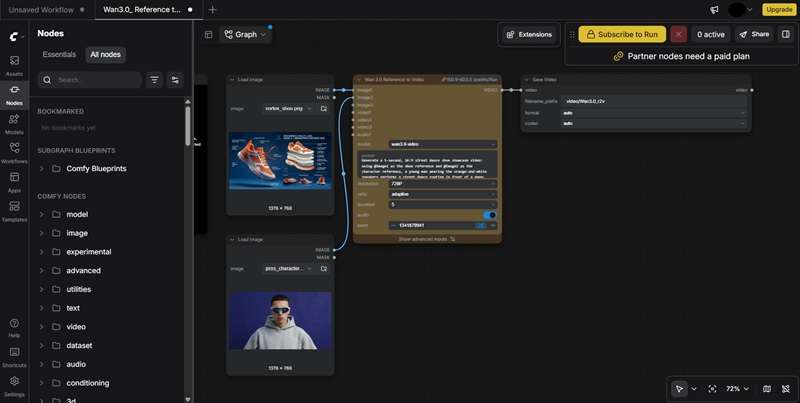
Task: Add a new workflow tab
Action: click(213, 10)
